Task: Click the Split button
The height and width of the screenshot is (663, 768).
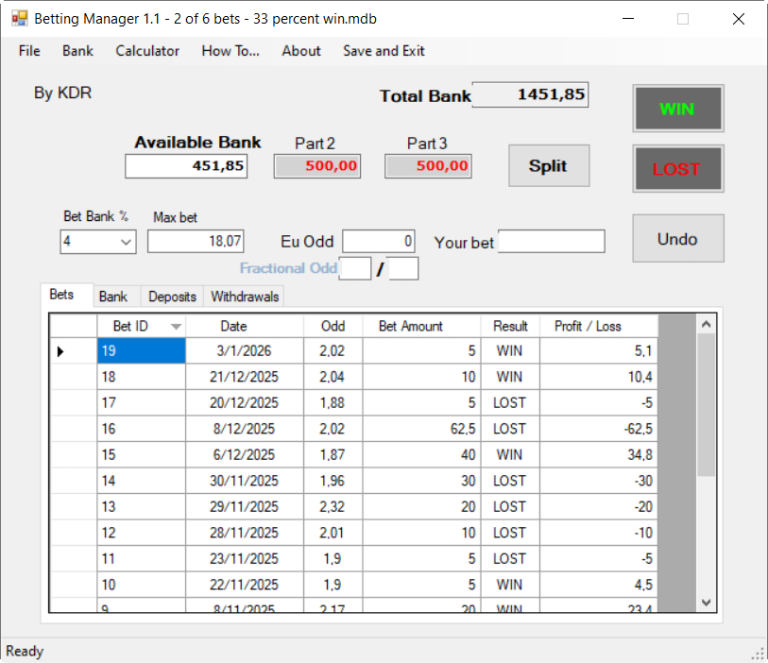Action: click(x=548, y=166)
